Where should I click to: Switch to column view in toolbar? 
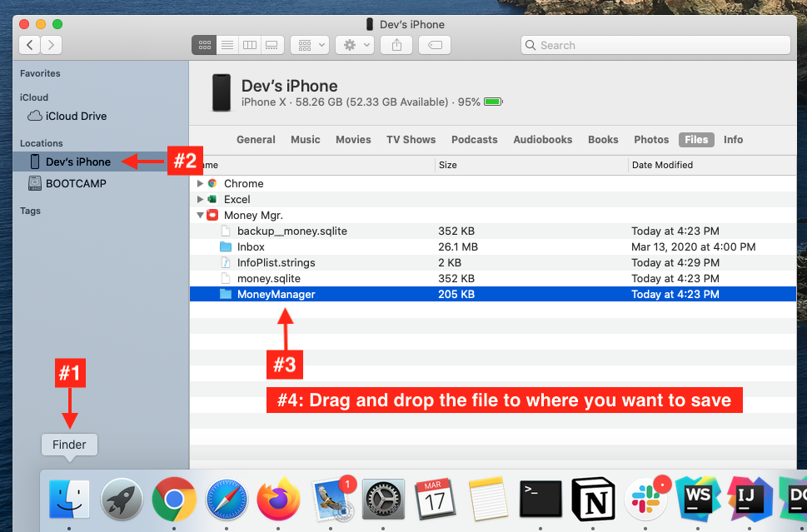pos(250,45)
